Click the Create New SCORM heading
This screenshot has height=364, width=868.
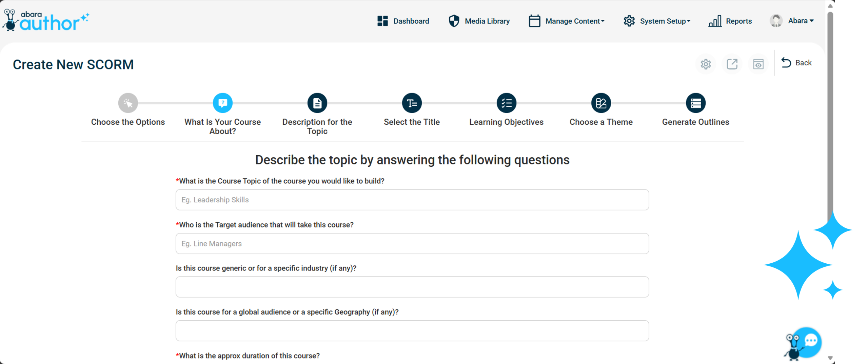click(x=73, y=64)
